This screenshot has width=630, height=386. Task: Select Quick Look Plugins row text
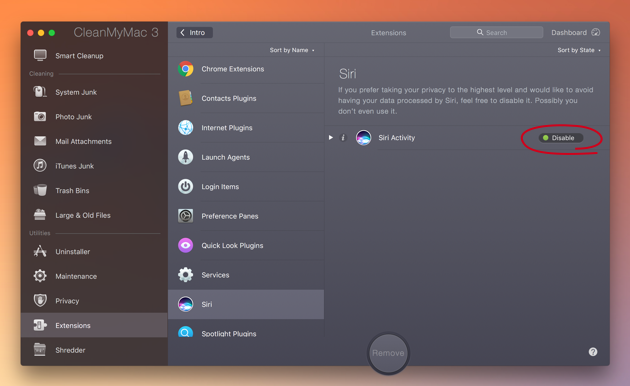[x=232, y=245]
